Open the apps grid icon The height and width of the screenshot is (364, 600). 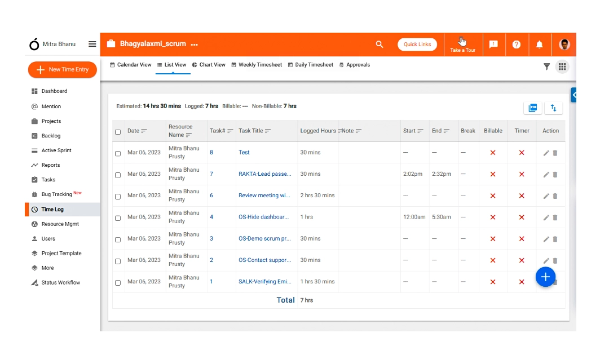click(x=562, y=66)
